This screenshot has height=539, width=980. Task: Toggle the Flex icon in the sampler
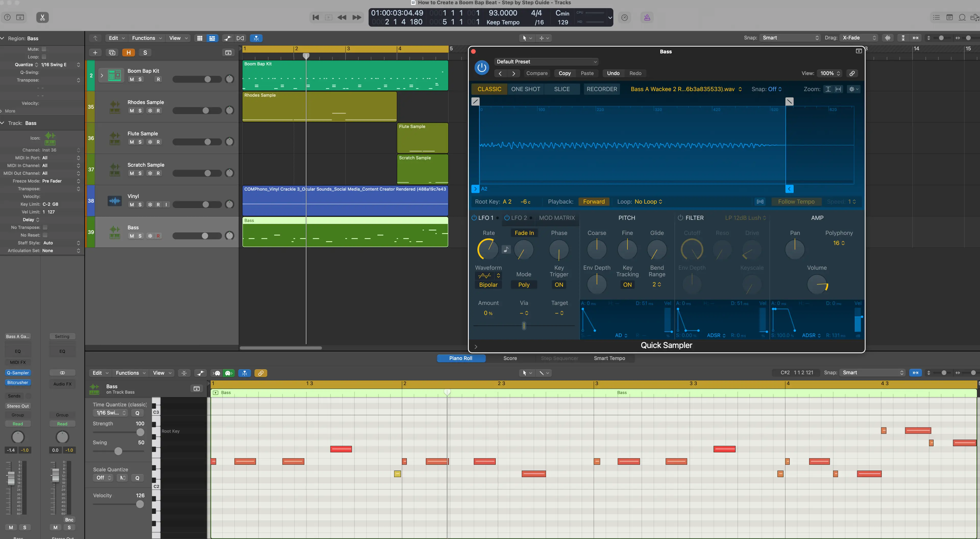tap(760, 202)
